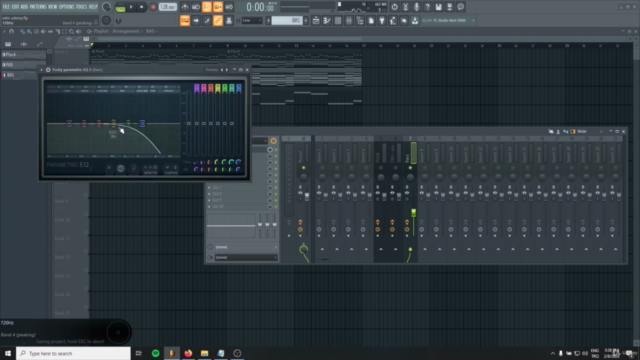Click the Bas insert 7 mixer fader
The height and width of the screenshot is (360, 640).
coord(413,213)
